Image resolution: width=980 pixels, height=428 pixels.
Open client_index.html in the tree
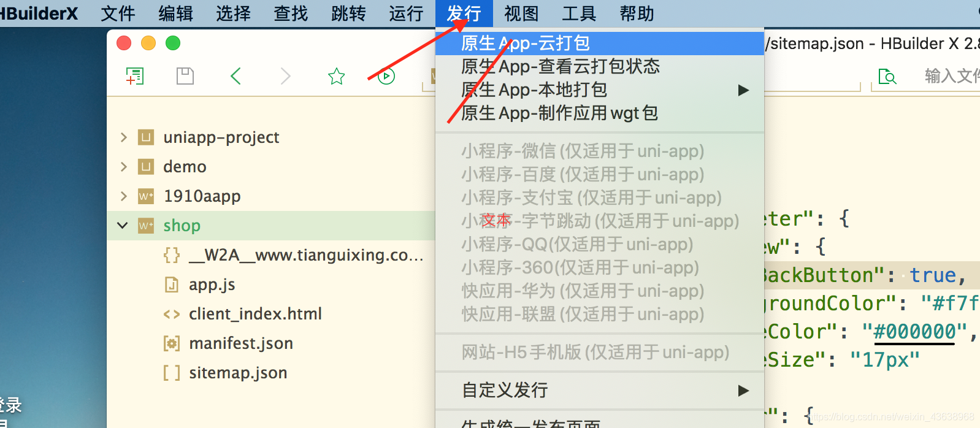pos(255,314)
